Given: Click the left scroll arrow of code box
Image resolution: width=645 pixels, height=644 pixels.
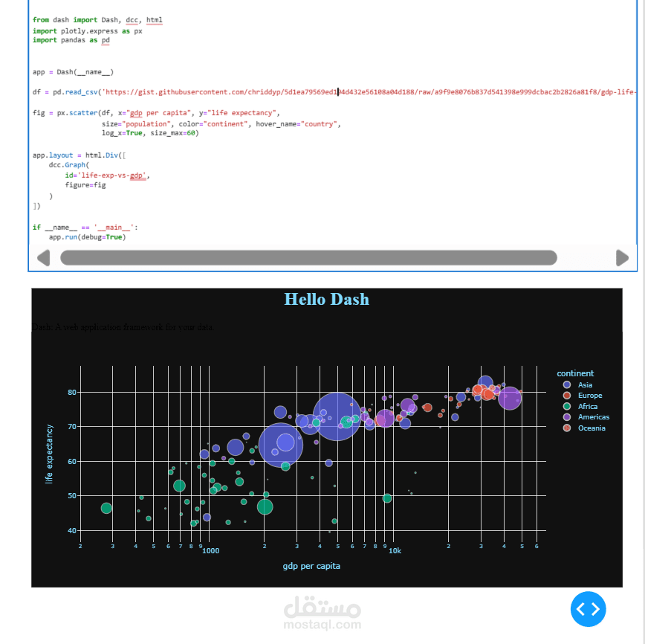Looking at the screenshot, I should pyautogui.click(x=44, y=258).
